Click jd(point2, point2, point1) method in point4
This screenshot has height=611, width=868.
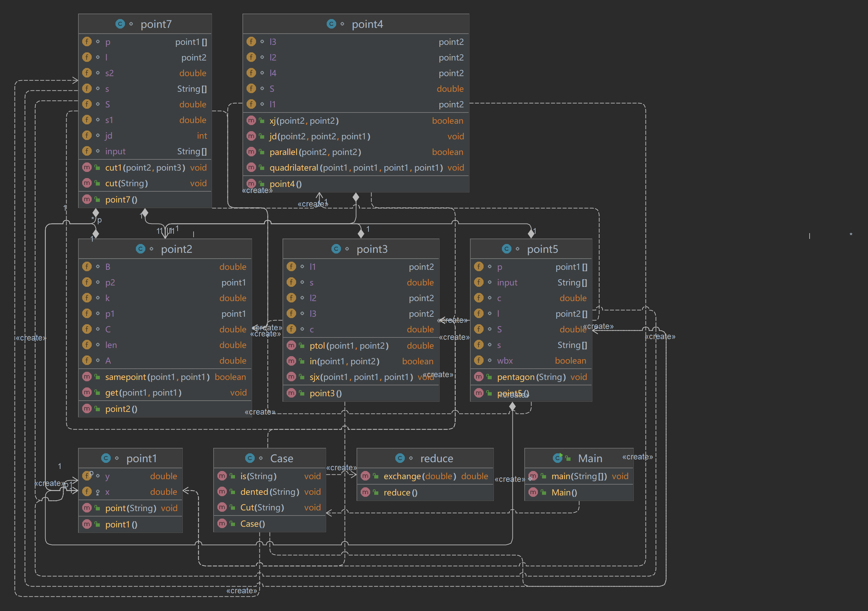point(356,136)
